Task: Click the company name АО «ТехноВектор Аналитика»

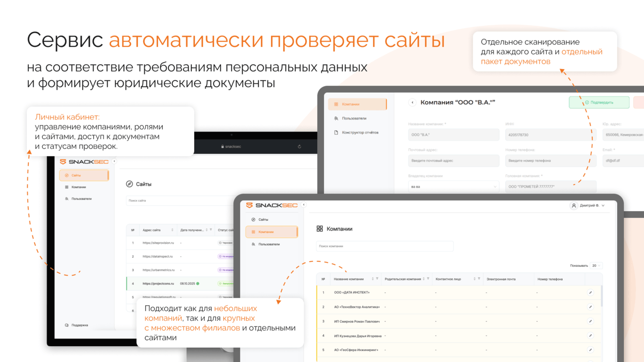Action: [x=357, y=307]
